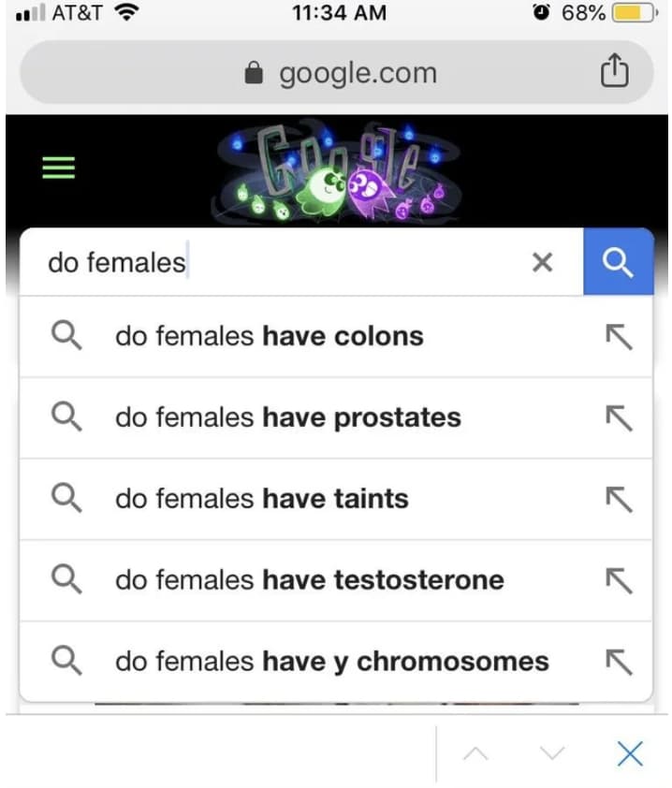Tap the previous-field up chevron
672x788 pixels.
476,754
